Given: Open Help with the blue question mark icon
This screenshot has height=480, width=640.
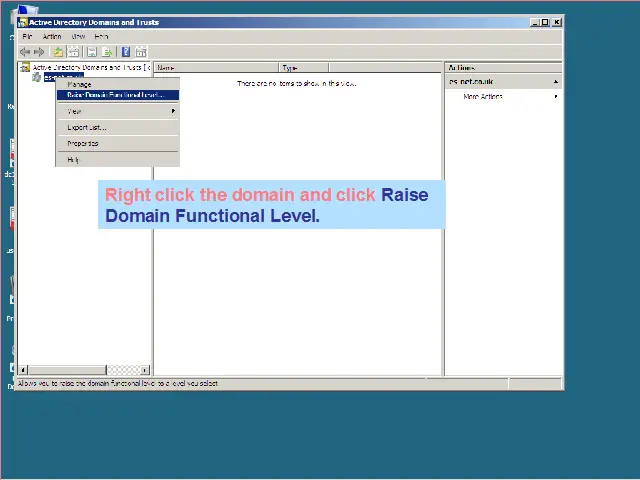Looking at the screenshot, I should [126, 52].
